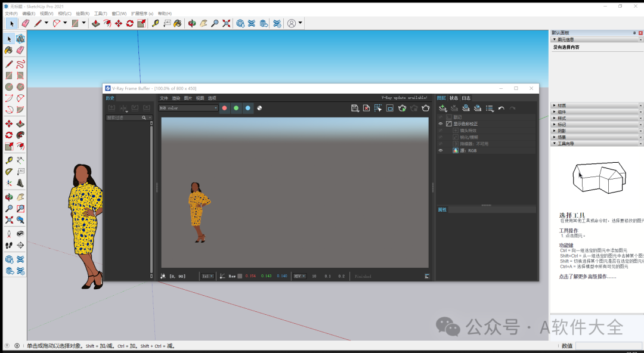Click the render teapot icon in Frame Buffer
The image size is (644, 353).
point(426,108)
